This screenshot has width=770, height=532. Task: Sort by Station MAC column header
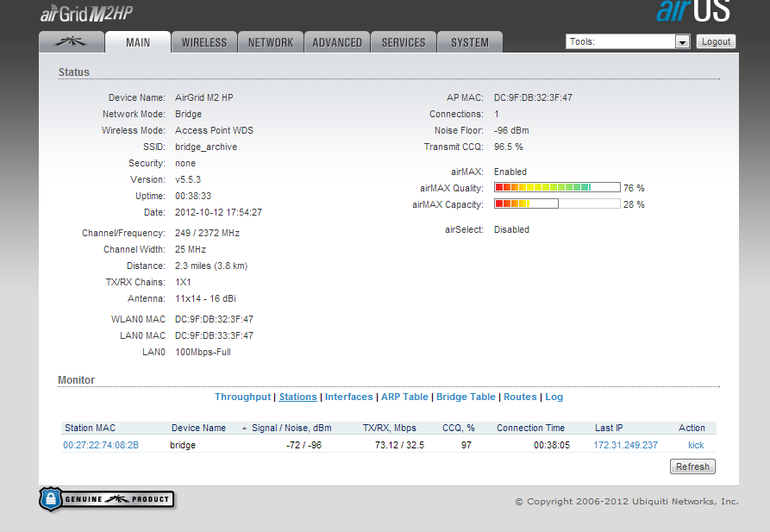click(x=90, y=428)
